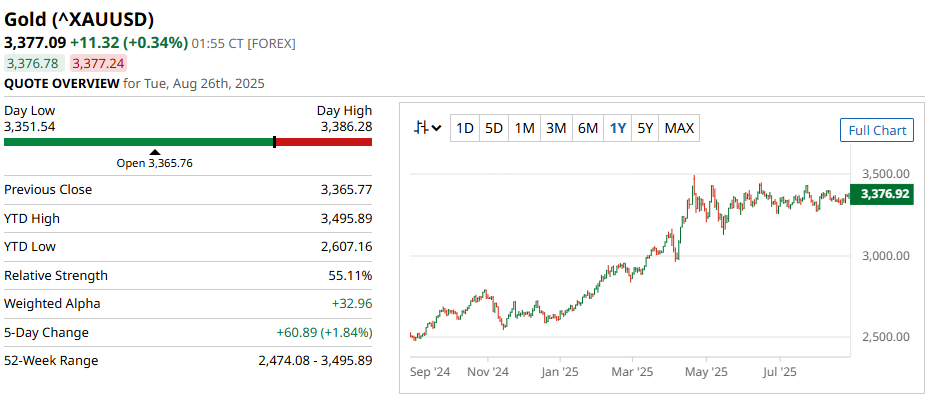Switch chart to 3M range
The image size is (927, 396).
[556, 128]
